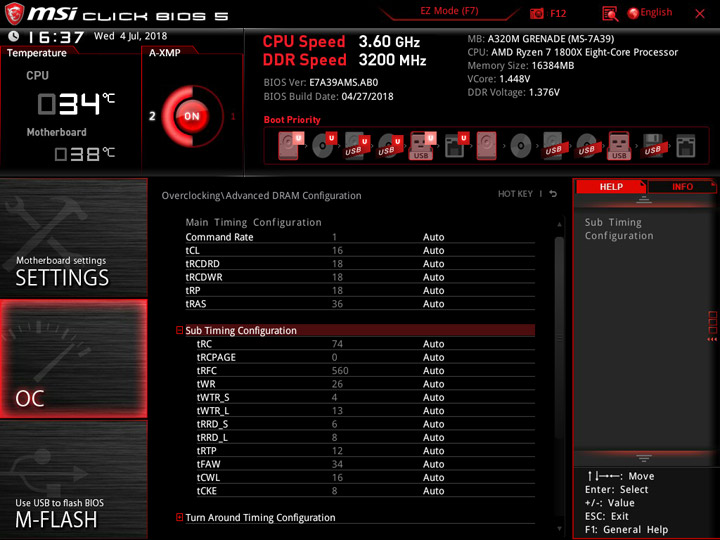Image resolution: width=720 pixels, height=540 pixels.
Task: Select the tRP timing row label
Action: (193, 290)
